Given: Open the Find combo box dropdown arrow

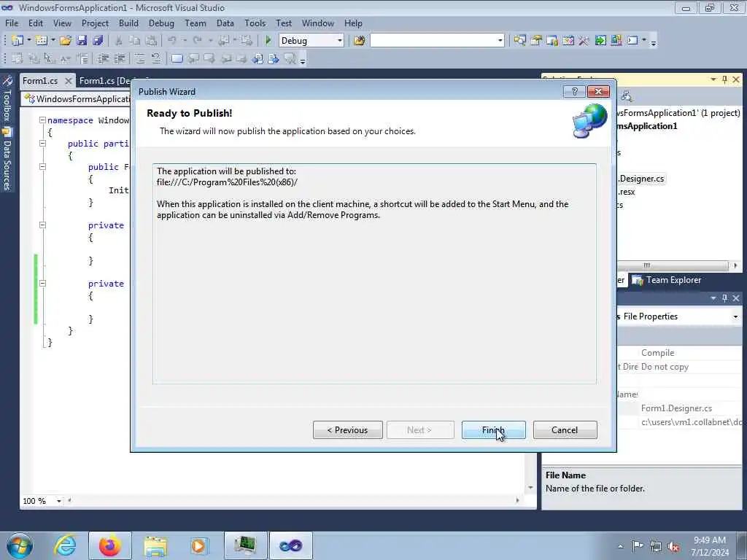Looking at the screenshot, I should [500, 41].
